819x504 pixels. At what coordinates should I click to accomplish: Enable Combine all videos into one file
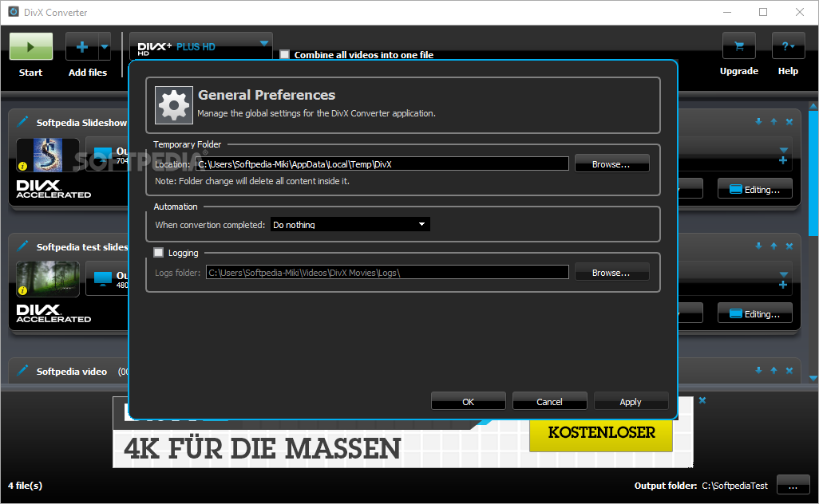pyautogui.click(x=285, y=55)
